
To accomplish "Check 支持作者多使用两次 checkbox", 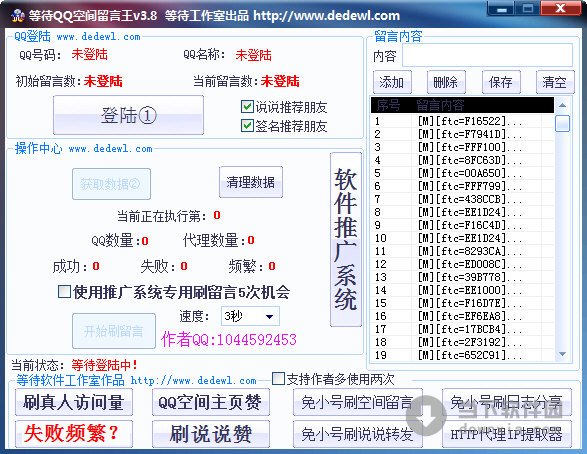I will (278, 378).
